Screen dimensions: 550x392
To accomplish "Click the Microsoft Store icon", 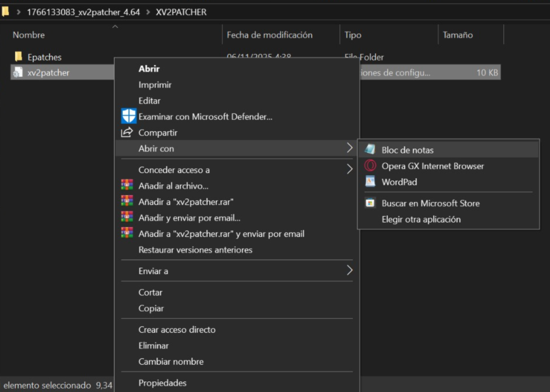I will click(370, 203).
